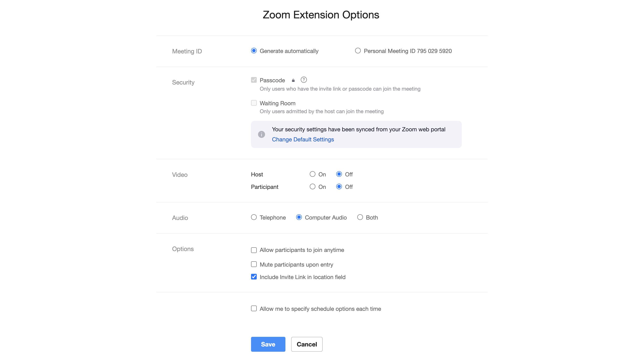644x362 pixels.
Task: Enable Mute participants upon entry
Action: tap(254, 264)
